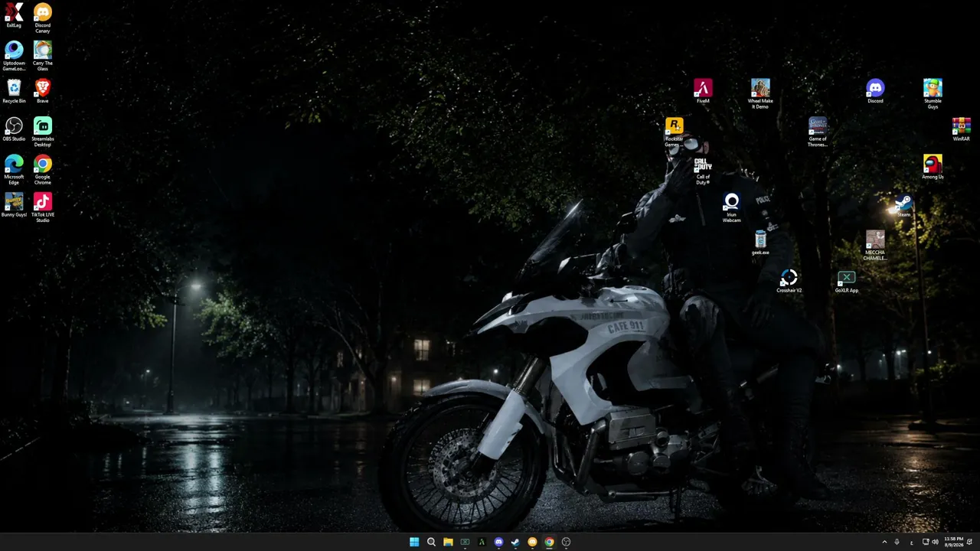Show hidden system tray icons
This screenshot has height=551, width=980.
tap(884, 542)
